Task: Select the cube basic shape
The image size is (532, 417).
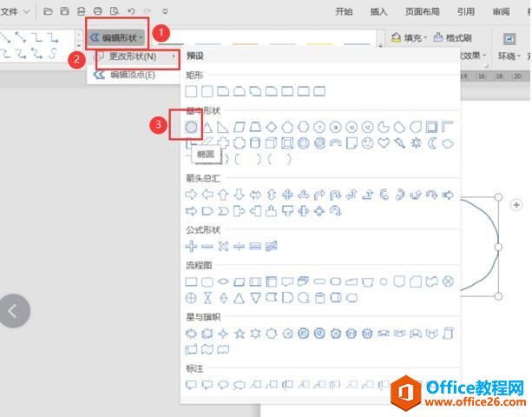Action: pyautogui.click(x=272, y=143)
